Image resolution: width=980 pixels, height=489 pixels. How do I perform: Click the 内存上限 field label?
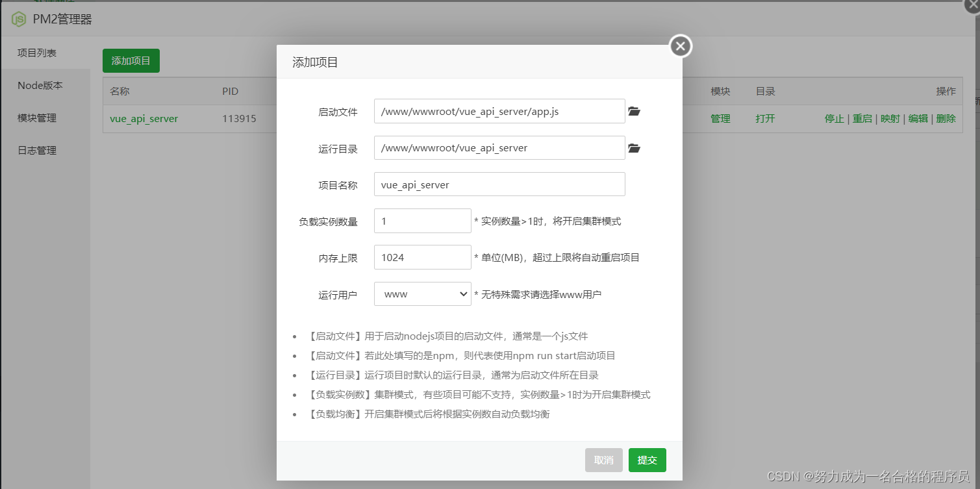[x=338, y=258]
